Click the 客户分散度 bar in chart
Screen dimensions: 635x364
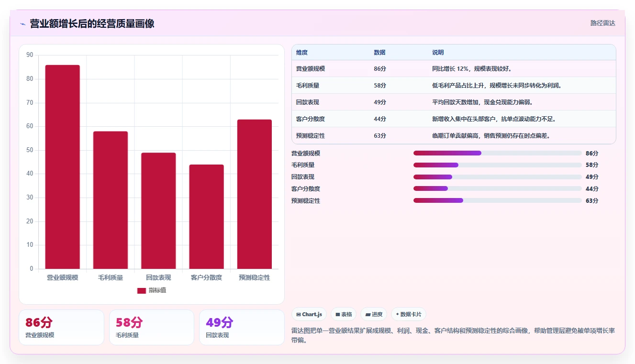click(206, 217)
